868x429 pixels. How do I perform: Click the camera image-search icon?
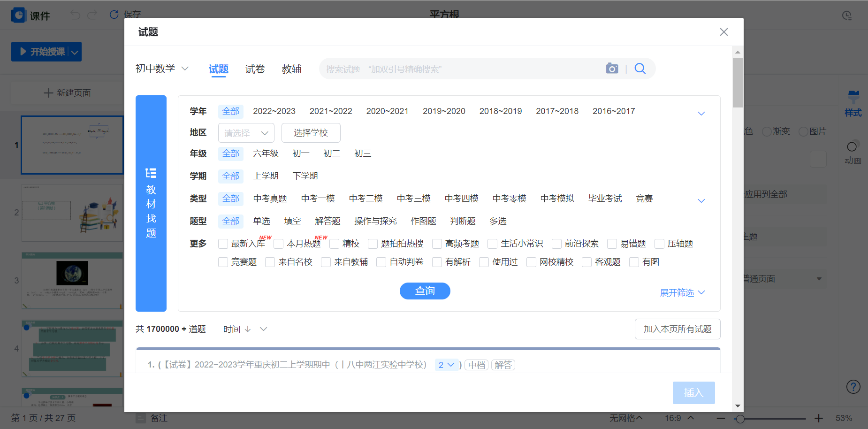pos(612,69)
